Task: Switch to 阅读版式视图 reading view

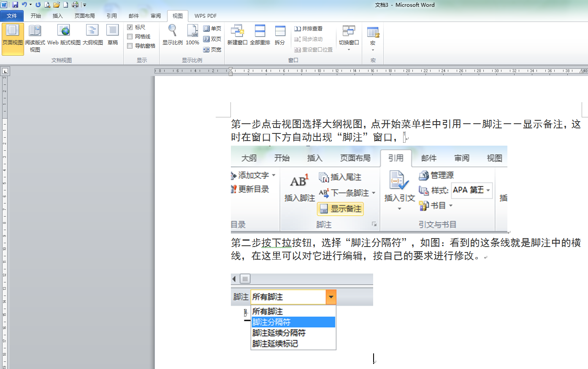Action: [x=35, y=39]
